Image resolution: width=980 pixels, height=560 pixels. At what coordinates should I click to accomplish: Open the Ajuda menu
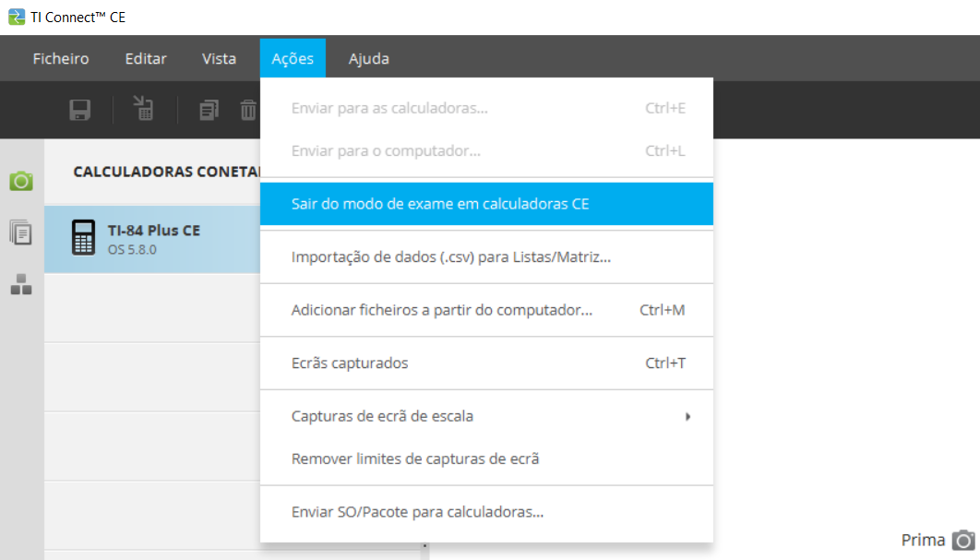point(368,58)
